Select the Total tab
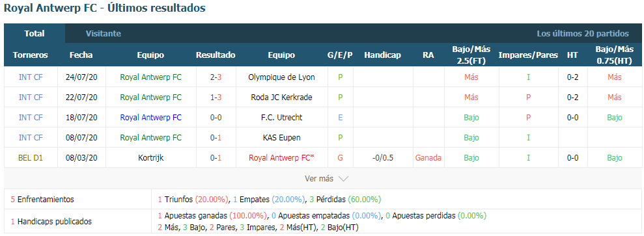Viewport: 644px width, 236px height. (35, 34)
